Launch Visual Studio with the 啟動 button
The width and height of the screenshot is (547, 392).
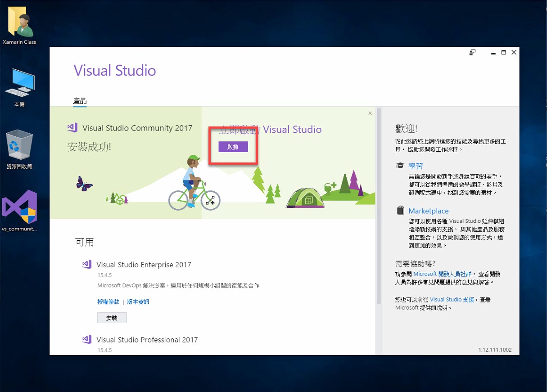coord(233,147)
